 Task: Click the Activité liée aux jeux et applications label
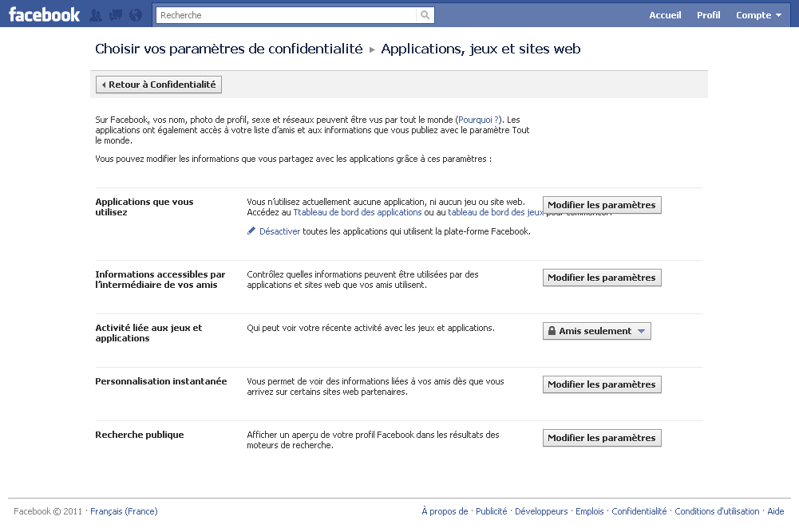pyautogui.click(x=148, y=333)
